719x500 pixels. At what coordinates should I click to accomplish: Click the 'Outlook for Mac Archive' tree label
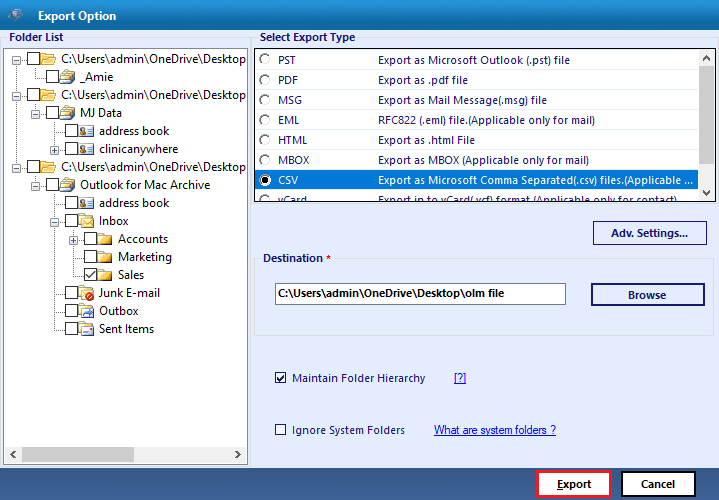click(x=145, y=184)
